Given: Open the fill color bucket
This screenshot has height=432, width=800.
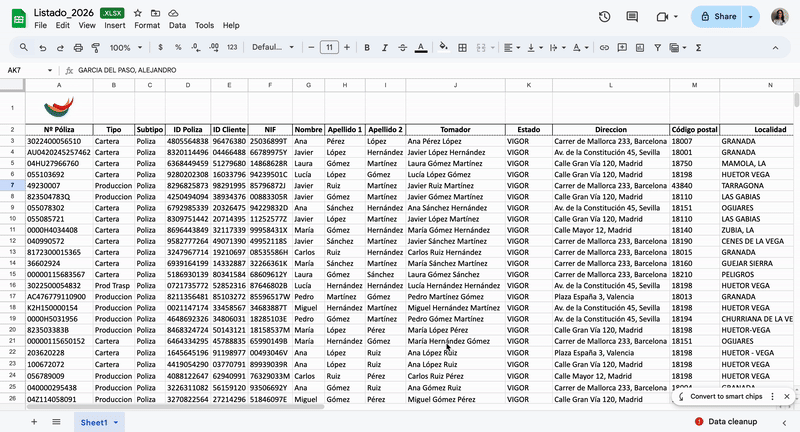Looking at the screenshot, I should tap(443, 47).
